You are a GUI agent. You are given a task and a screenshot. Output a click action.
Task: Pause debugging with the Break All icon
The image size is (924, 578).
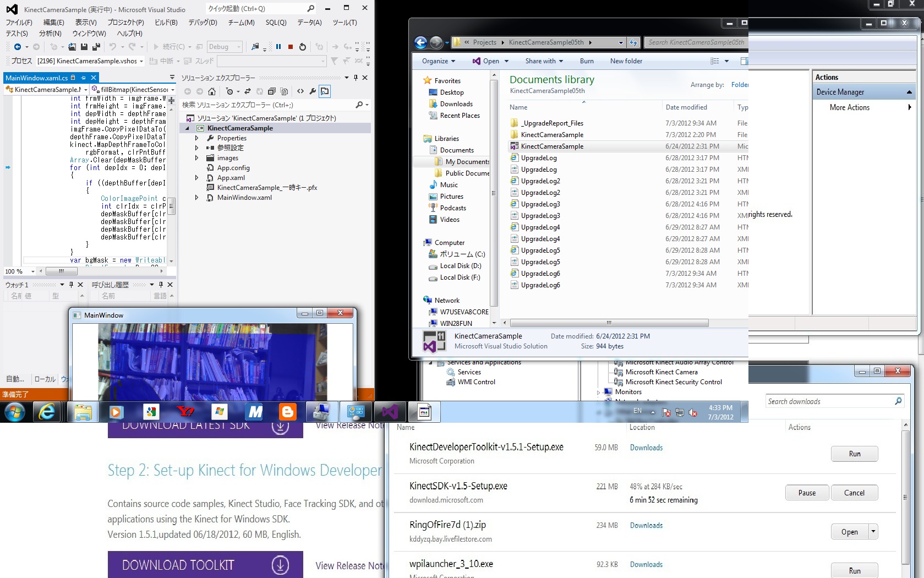(278, 47)
